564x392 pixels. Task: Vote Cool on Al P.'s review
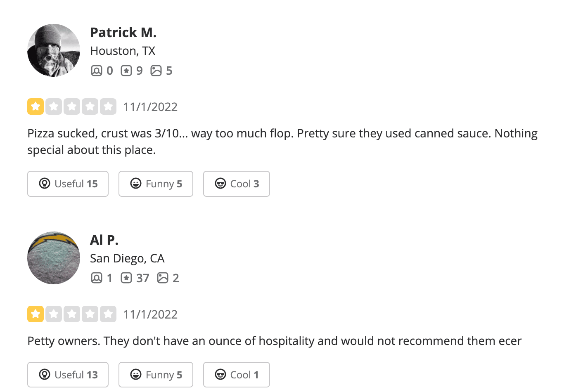pyautogui.click(x=237, y=375)
